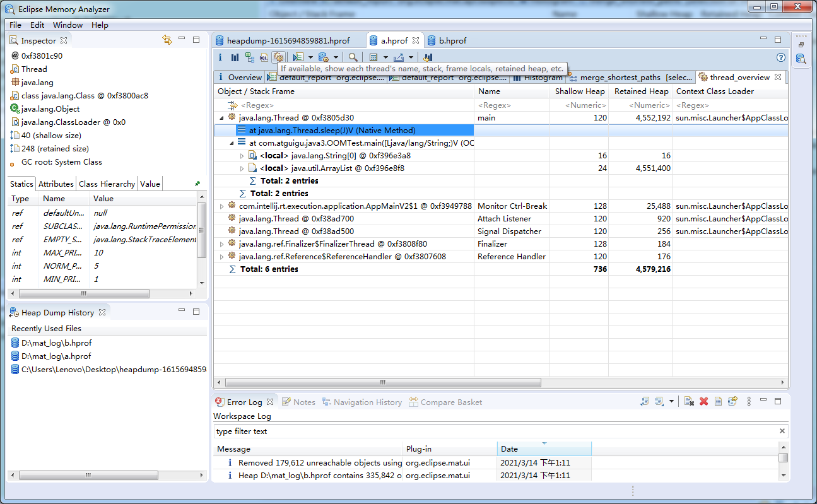Switch to the Histogram tab
The height and width of the screenshot is (504, 817).
coord(538,78)
